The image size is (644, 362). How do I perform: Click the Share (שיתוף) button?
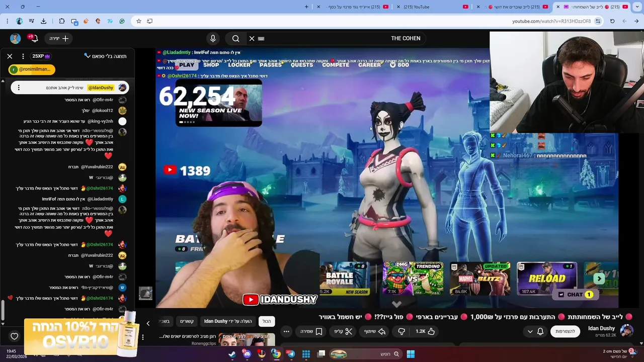tap(374, 331)
